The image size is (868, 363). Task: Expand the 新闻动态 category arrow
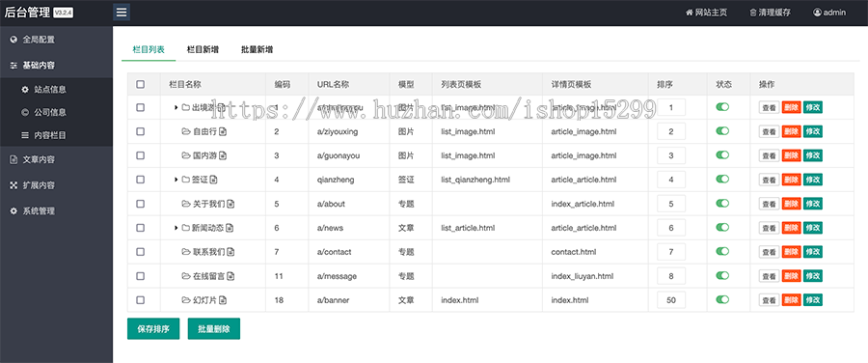pos(176,228)
